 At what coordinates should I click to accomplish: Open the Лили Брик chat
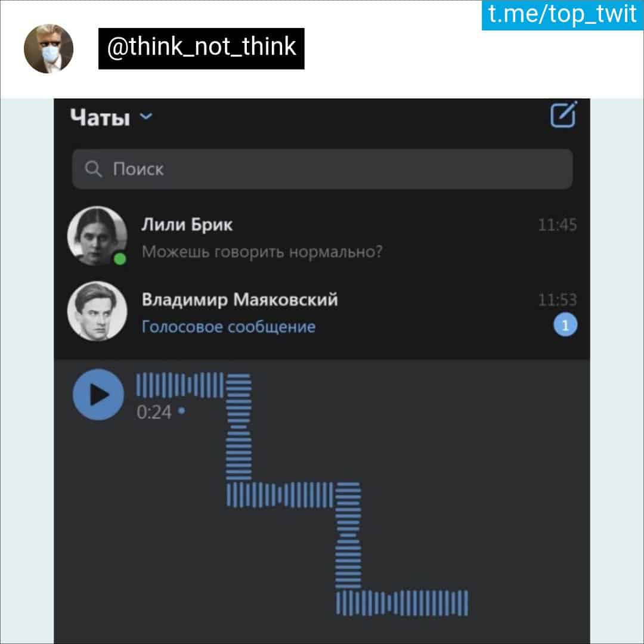click(322, 237)
